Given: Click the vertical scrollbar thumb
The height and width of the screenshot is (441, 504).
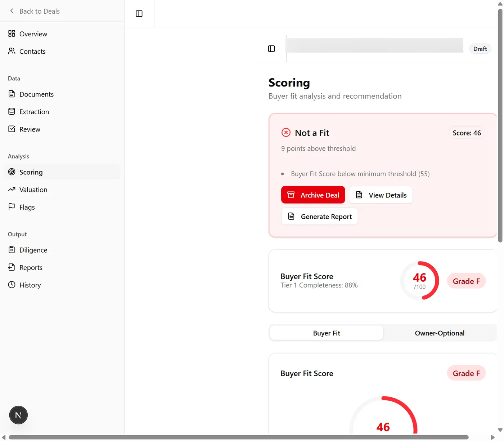Looking at the screenshot, I should pos(500,125).
